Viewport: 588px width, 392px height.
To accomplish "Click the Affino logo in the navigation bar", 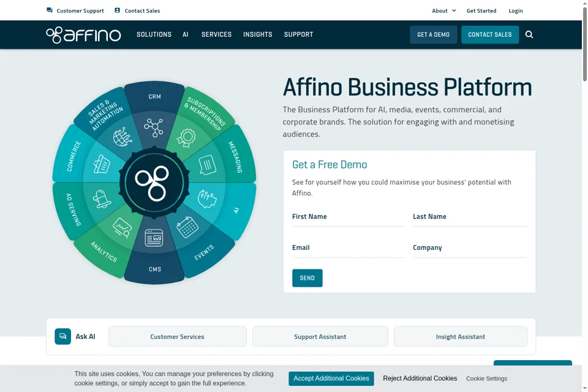I will click(83, 35).
